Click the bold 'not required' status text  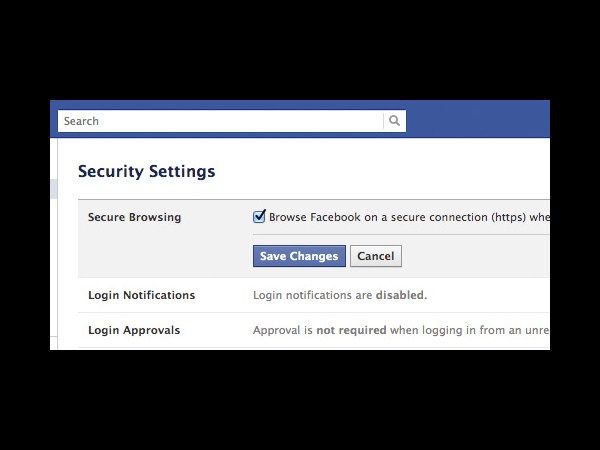click(351, 330)
